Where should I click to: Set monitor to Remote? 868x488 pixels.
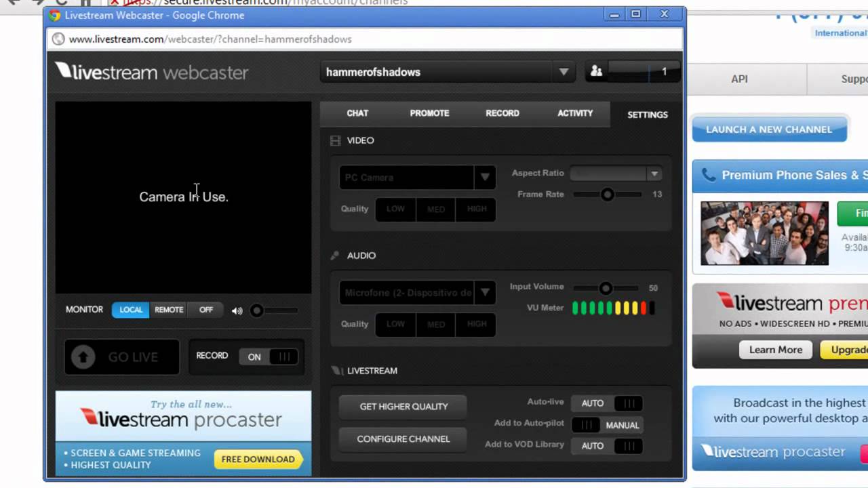[169, 310]
